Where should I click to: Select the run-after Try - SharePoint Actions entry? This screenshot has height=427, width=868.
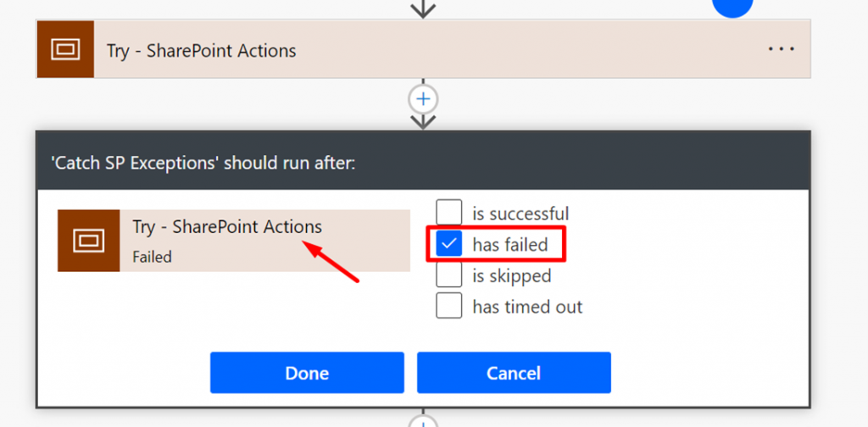(x=226, y=227)
